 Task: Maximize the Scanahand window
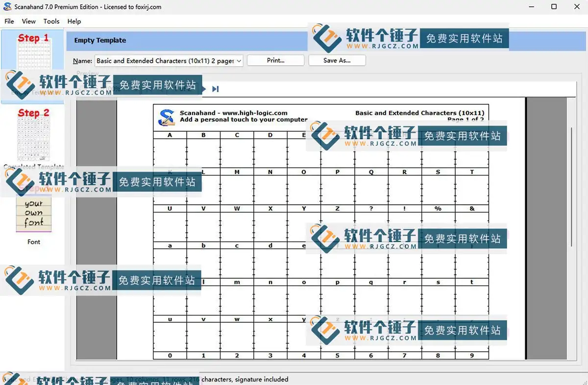click(x=554, y=7)
